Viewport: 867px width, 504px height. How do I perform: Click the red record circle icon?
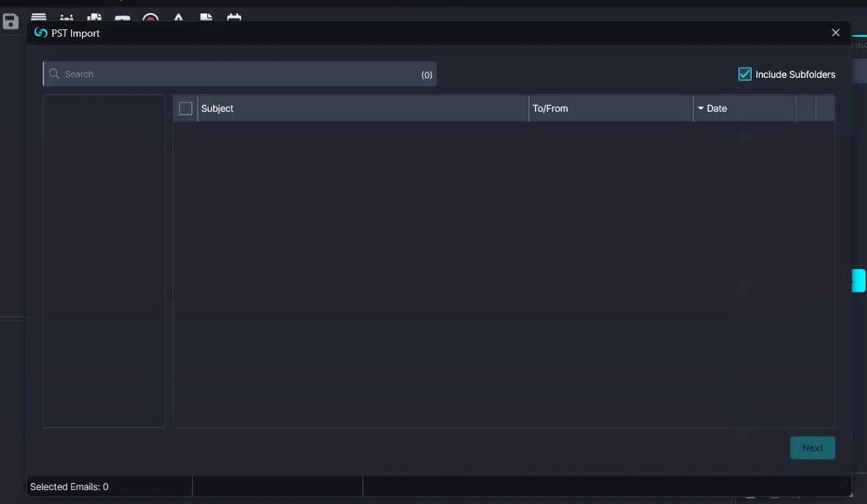click(x=151, y=19)
